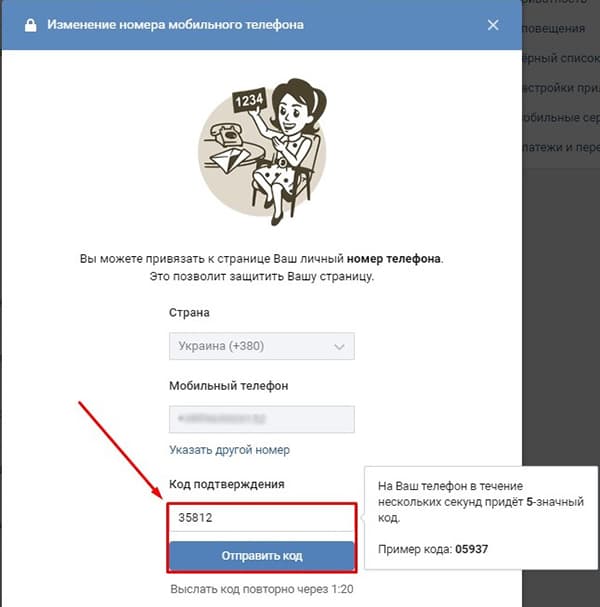The height and width of the screenshot is (607, 600).
Task: Click the blurred mobile phone number field
Action: 262,419
